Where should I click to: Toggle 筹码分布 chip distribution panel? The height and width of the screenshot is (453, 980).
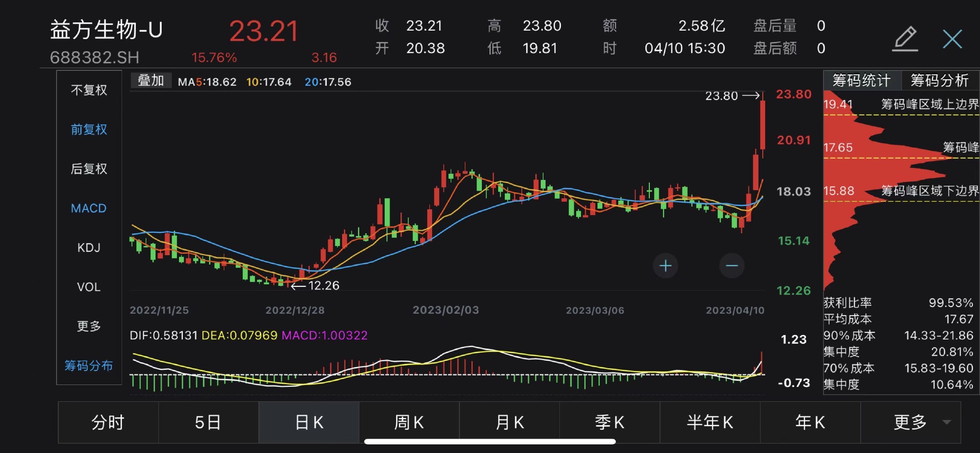pyautogui.click(x=89, y=366)
